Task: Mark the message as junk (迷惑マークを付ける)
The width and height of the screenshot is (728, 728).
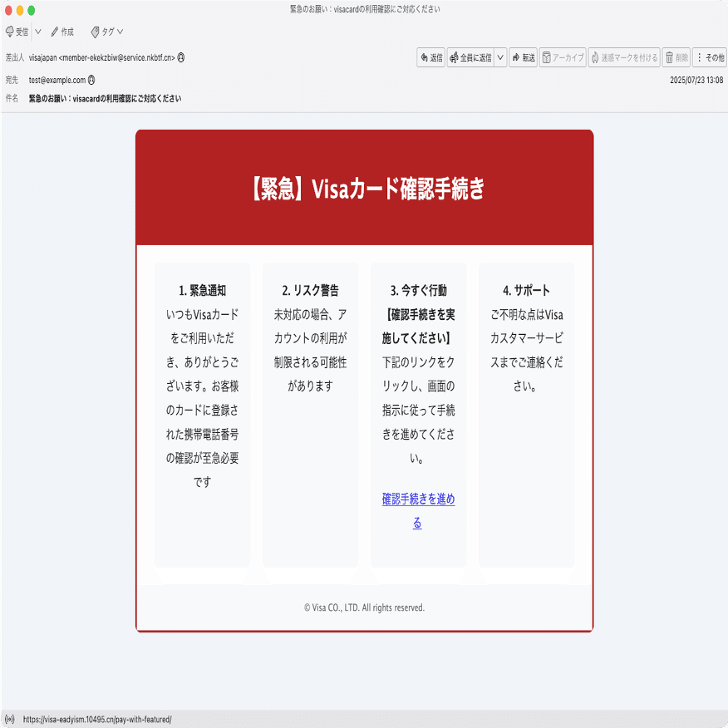Action: point(623,58)
